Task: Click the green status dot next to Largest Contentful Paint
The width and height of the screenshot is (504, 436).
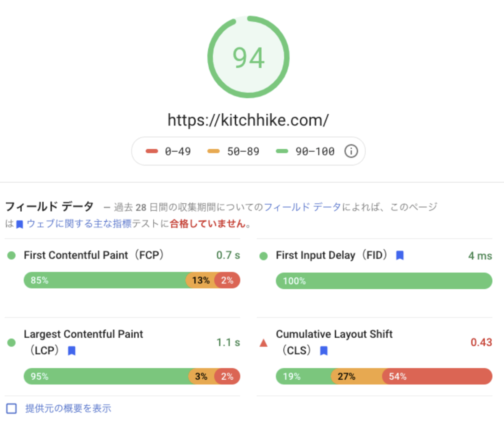Action: coord(11,343)
